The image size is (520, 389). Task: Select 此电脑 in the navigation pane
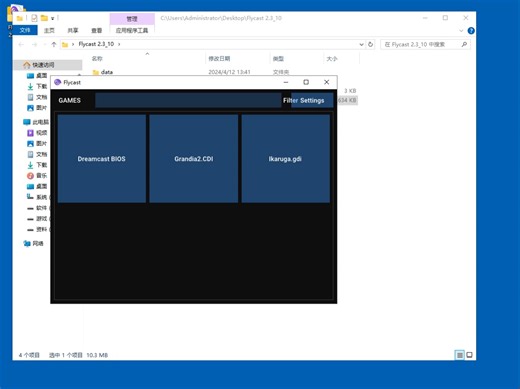[40, 122]
